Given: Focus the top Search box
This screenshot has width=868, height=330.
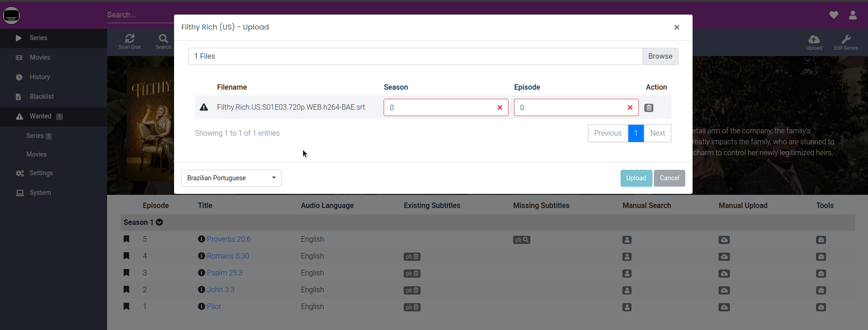Looking at the screenshot, I should [140, 15].
